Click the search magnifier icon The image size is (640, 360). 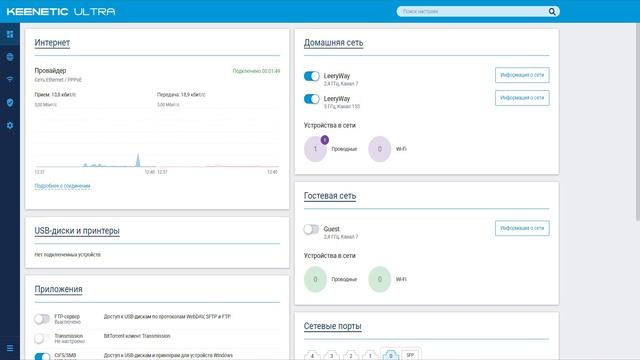pyautogui.click(x=552, y=11)
